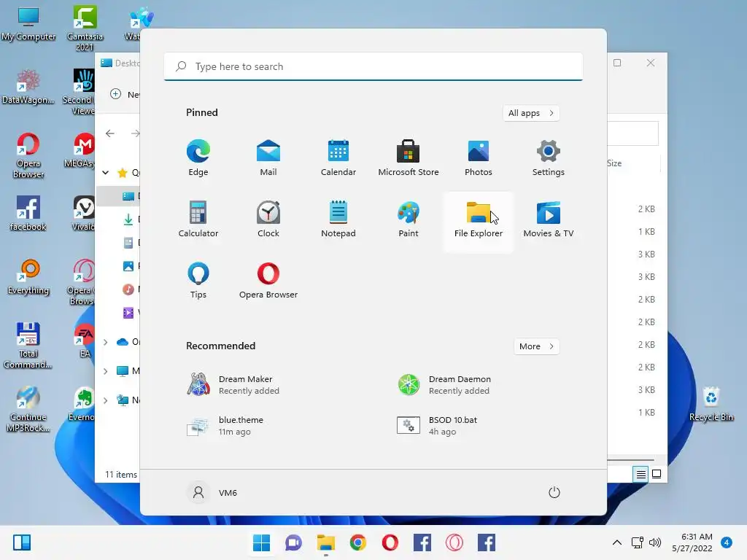Expand This PC node in Explorer sidebar

pyautogui.click(x=106, y=371)
